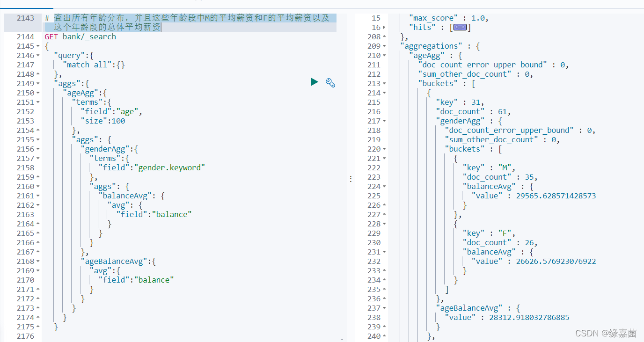Click the "doc_count" : 35 line

pos(500,177)
